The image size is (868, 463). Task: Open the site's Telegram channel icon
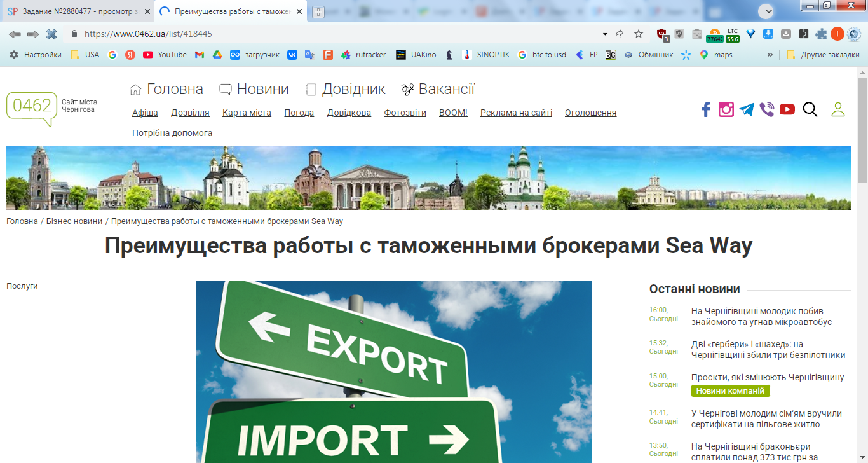click(x=747, y=109)
